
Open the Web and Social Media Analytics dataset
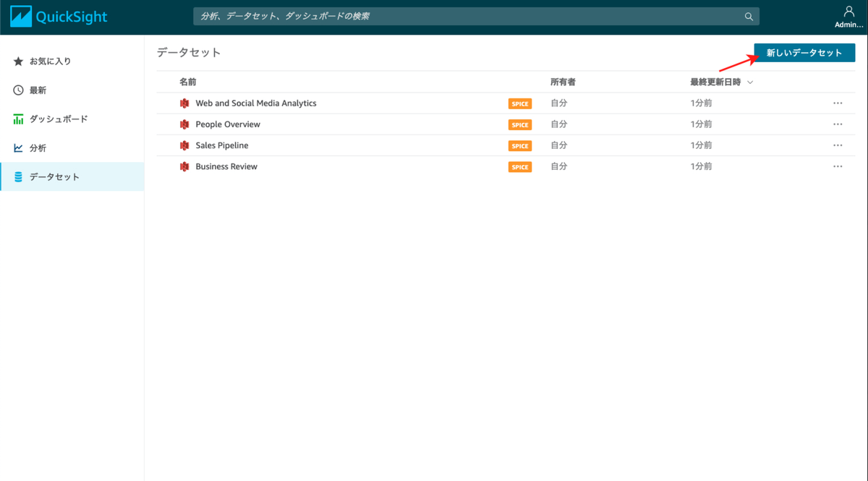[x=256, y=103]
